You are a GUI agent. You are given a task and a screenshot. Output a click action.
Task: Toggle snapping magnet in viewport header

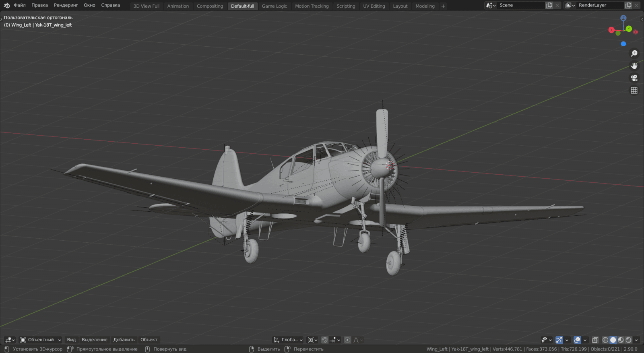324,340
